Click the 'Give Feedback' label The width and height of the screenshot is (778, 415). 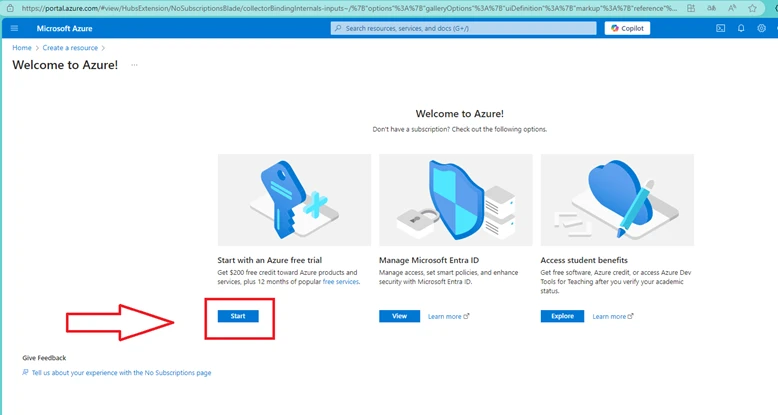[x=44, y=358]
